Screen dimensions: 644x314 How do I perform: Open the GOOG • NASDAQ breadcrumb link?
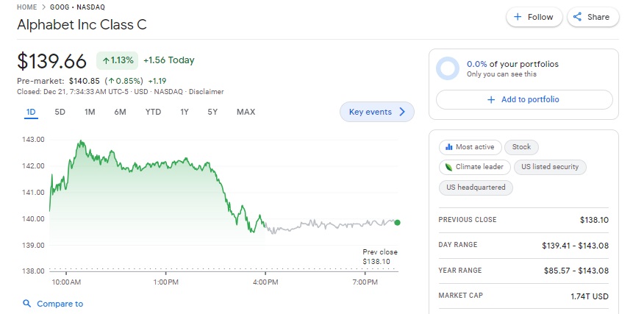tap(77, 7)
